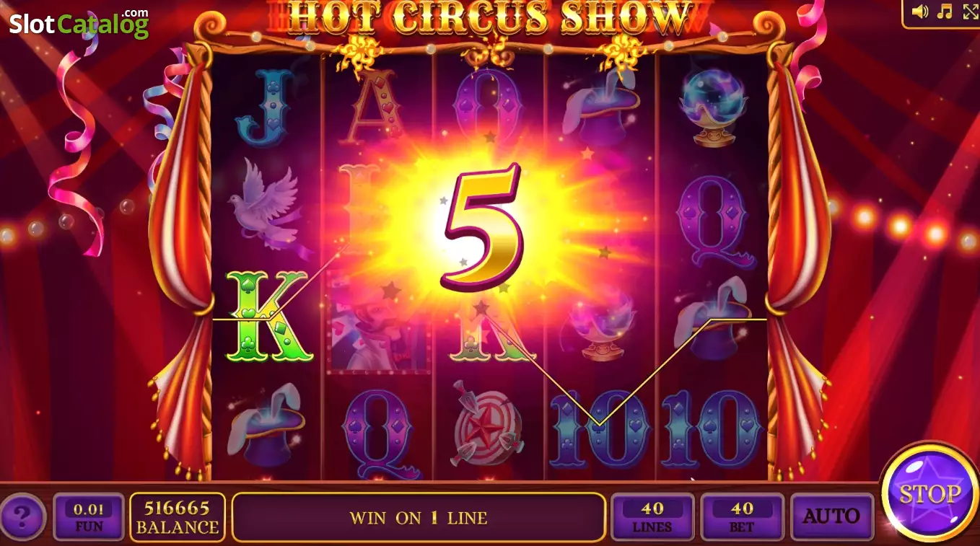This screenshot has width=980, height=546.
Task: Change the 40 LINES setting
Action: tap(652, 516)
